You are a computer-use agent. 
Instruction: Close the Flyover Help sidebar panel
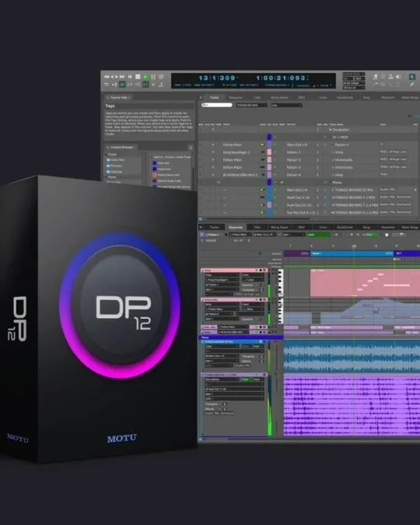point(107,97)
